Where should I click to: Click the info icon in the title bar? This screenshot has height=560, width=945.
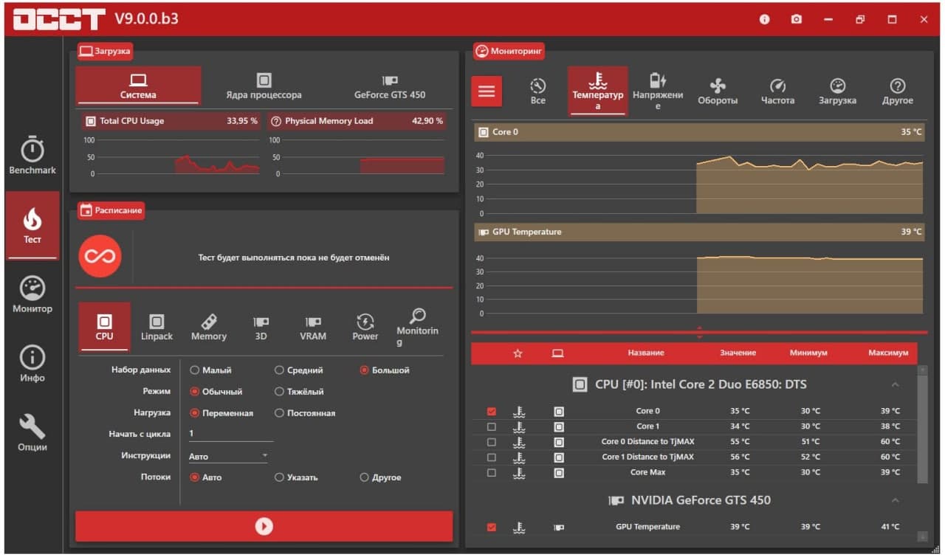coord(765,19)
